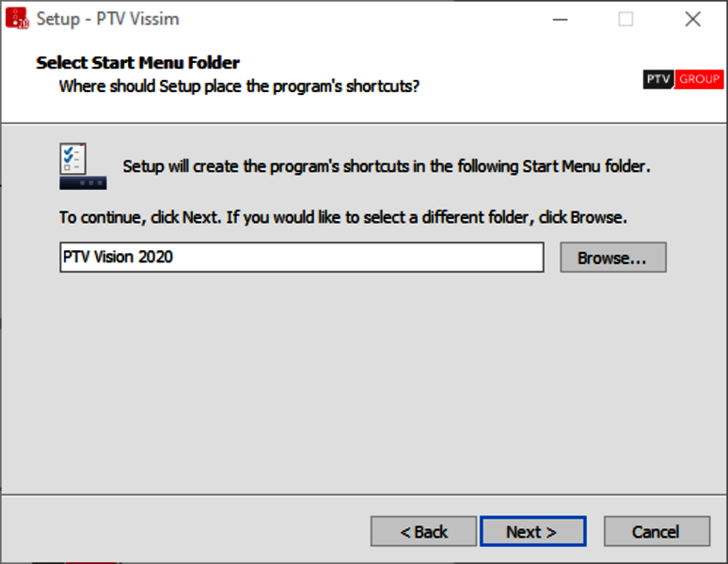This screenshot has height=564, width=728.
Task: Click the "Where should Setup place" subheading
Action: (239, 86)
